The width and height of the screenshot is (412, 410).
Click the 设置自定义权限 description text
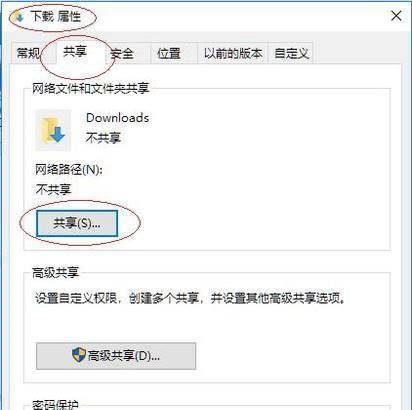(x=190, y=298)
